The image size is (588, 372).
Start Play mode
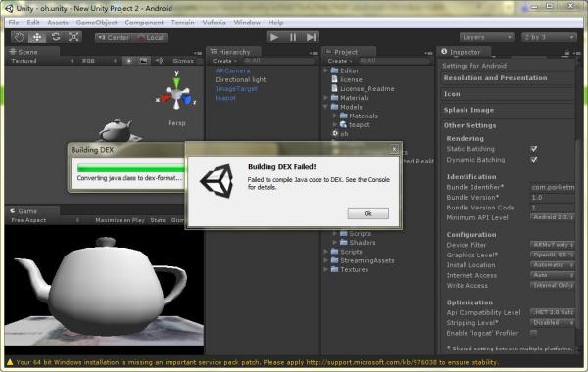pyautogui.click(x=274, y=37)
